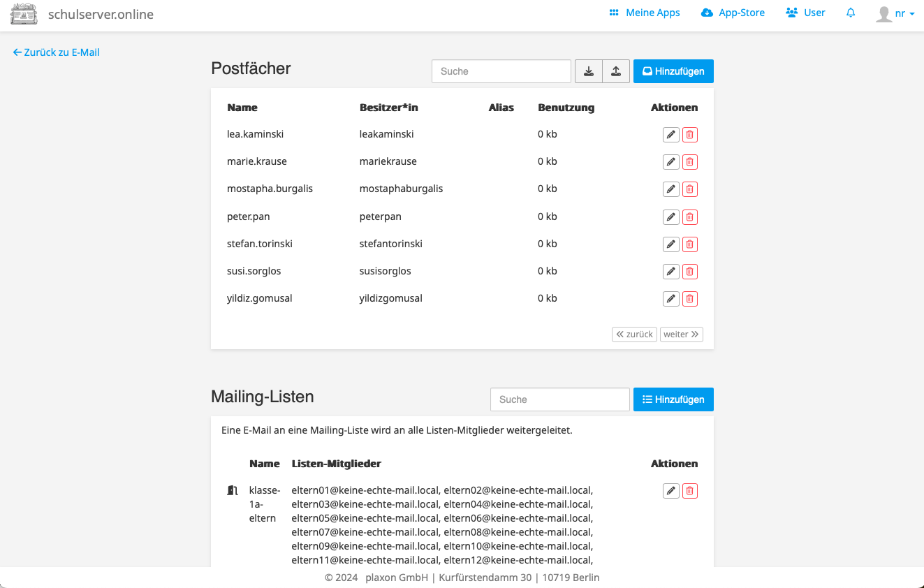Delete the mailing list klasse-1a-eltern
The image size is (924, 588).
[689, 490]
